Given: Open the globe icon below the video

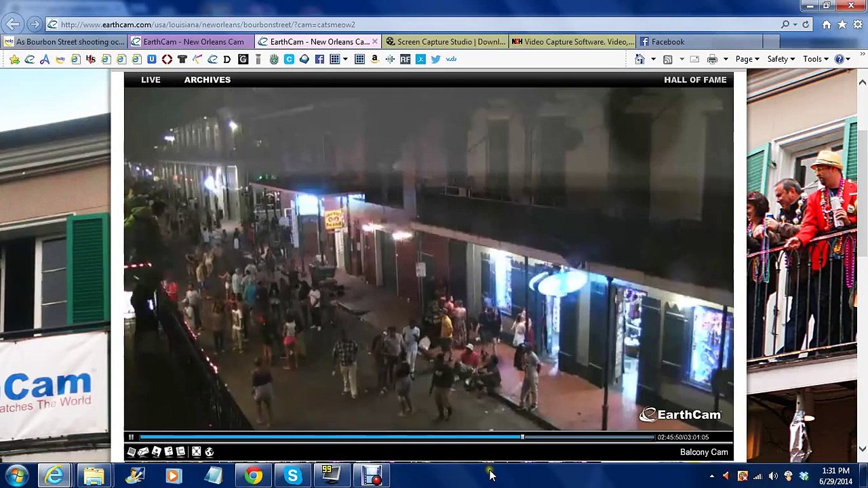Looking at the screenshot, I should pos(209,451).
